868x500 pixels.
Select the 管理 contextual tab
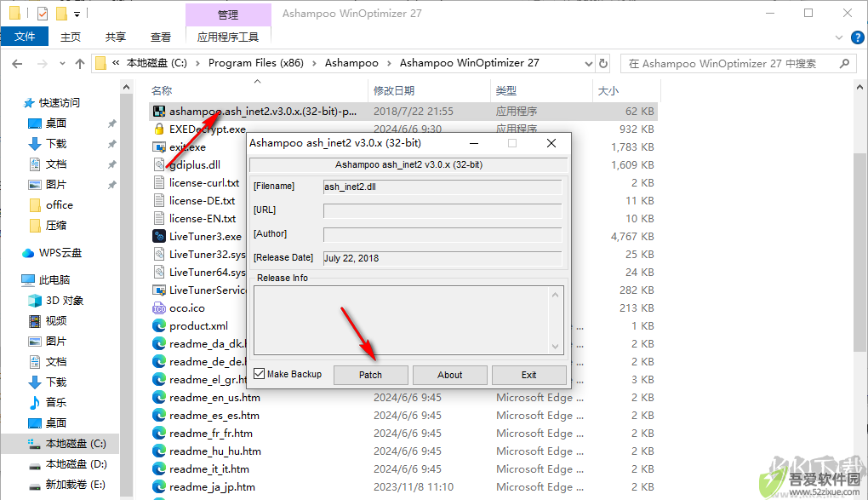tap(227, 14)
